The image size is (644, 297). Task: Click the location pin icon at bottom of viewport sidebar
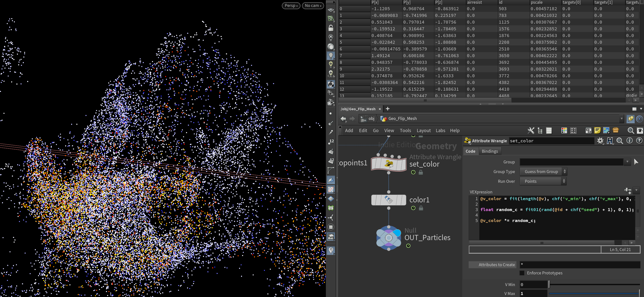point(331,250)
